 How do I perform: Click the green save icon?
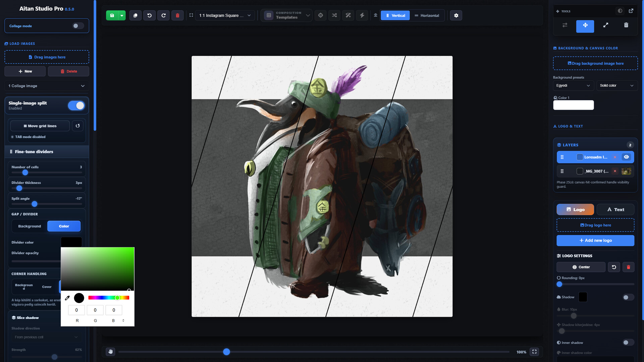(112, 15)
